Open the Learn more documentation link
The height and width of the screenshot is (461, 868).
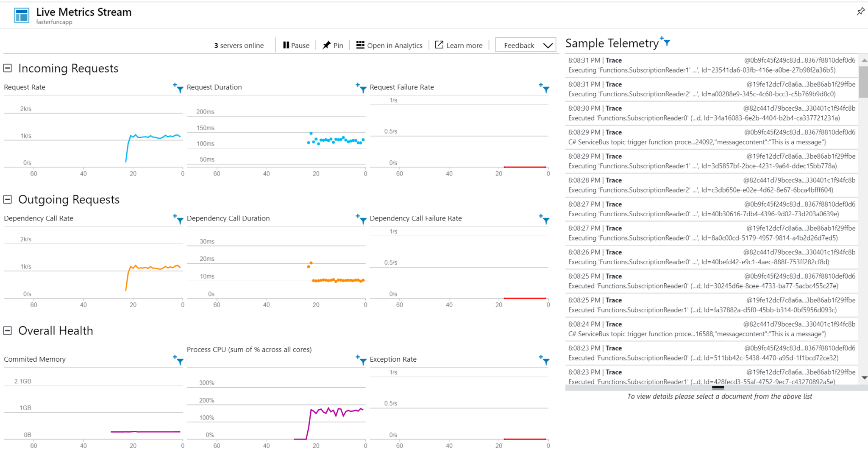(x=459, y=45)
